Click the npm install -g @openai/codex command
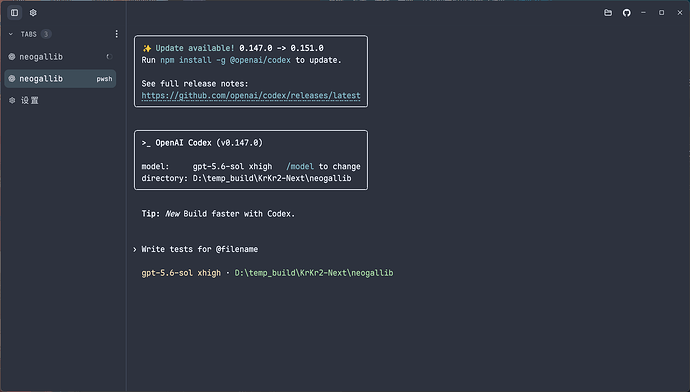690x392 pixels. pos(225,60)
